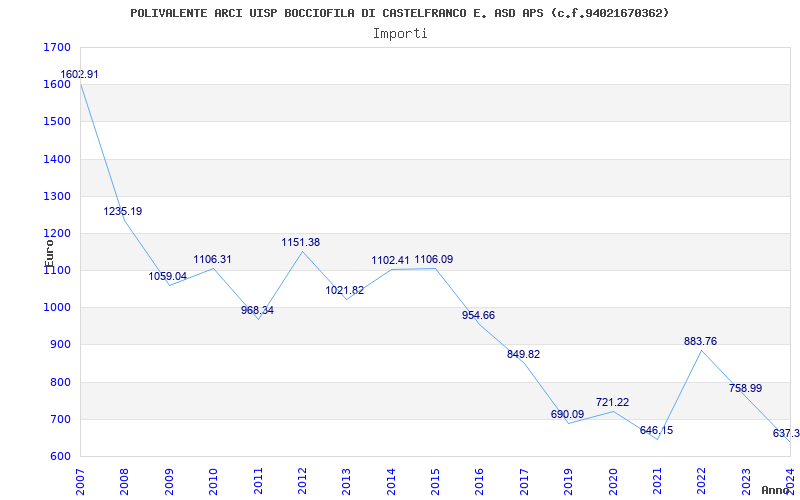Select the 2011 x-axis year label
800x500 pixels.
click(258, 481)
